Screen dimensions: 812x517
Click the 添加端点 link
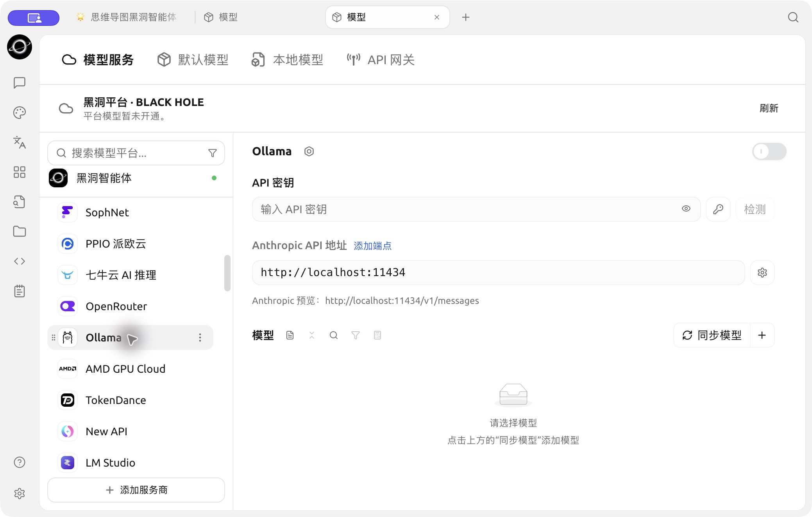tap(372, 246)
